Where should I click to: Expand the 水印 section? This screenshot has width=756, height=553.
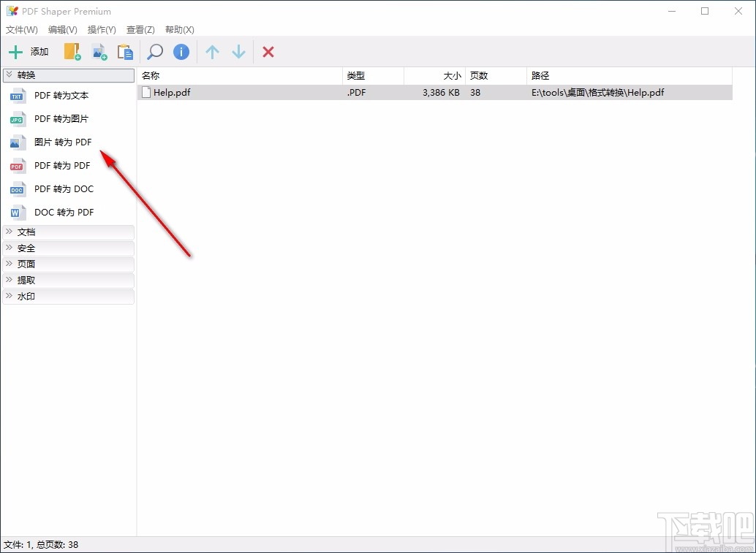click(x=68, y=296)
